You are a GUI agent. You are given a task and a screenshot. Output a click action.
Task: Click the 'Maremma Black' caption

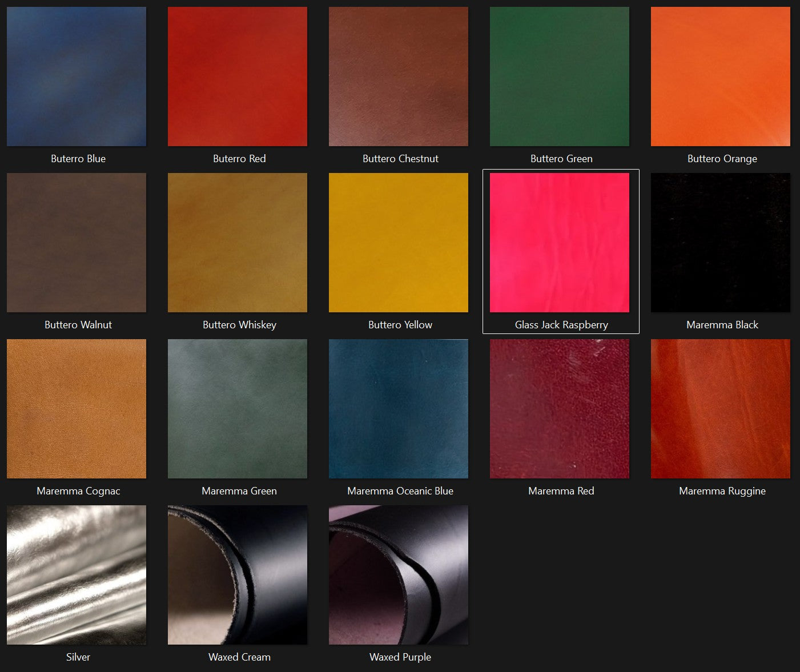tap(722, 325)
